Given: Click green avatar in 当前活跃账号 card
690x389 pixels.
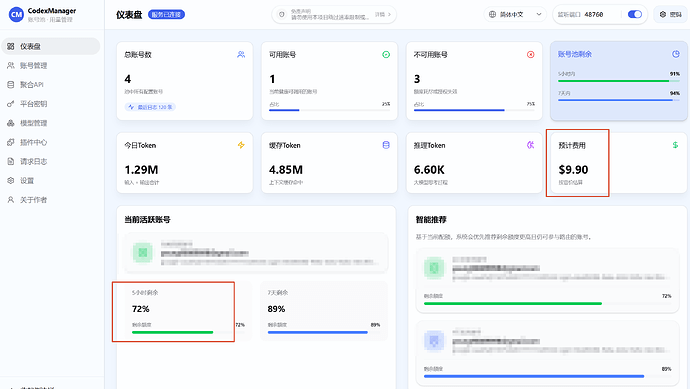Looking at the screenshot, I should (x=143, y=253).
